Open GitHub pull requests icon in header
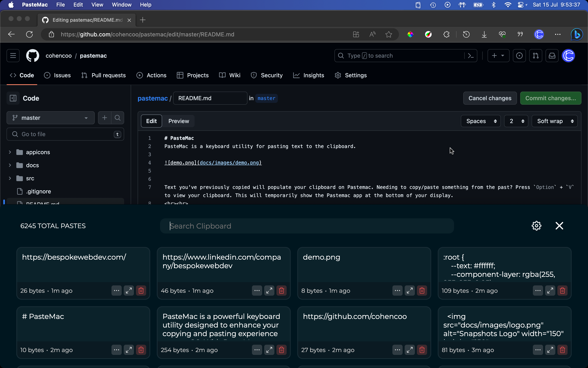The width and height of the screenshot is (588, 368). tap(536, 56)
